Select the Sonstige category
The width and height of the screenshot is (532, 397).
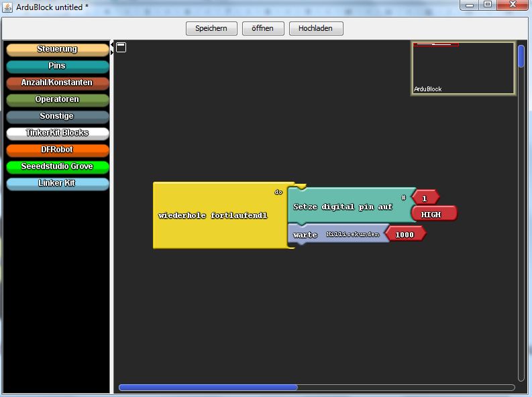click(x=57, y=116)
